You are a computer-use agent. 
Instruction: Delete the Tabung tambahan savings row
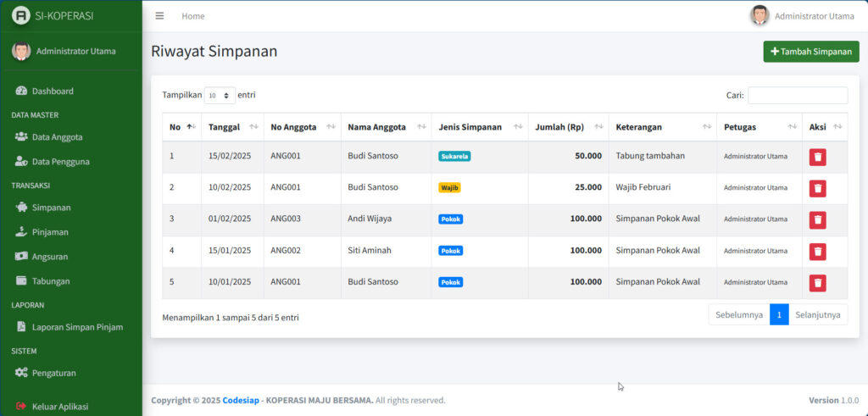pos(817,157)
